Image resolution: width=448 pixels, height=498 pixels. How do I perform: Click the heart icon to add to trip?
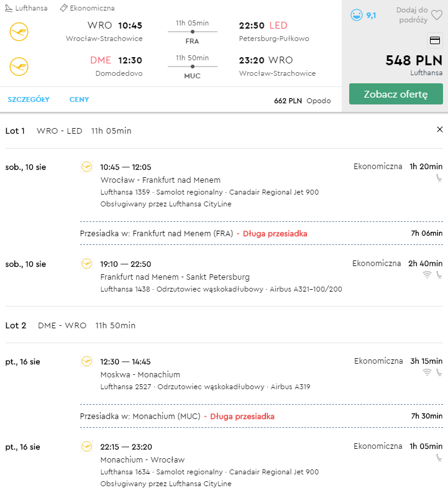click(x=437, y=14)
